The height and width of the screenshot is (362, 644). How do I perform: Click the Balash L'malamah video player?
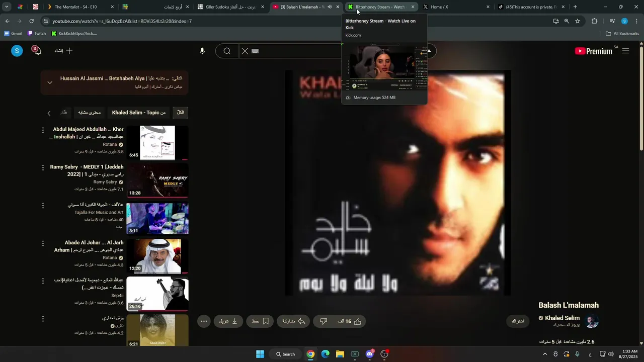(397, 183)
